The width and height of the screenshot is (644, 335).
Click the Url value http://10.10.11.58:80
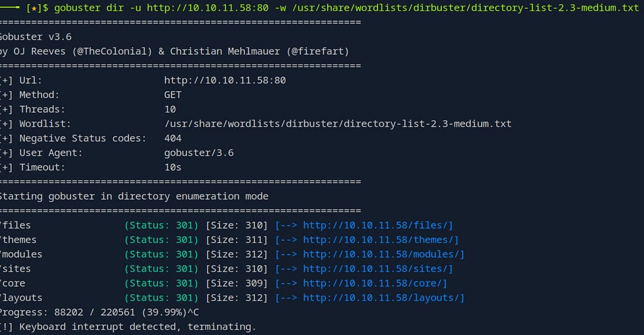[x=225, y=80]
